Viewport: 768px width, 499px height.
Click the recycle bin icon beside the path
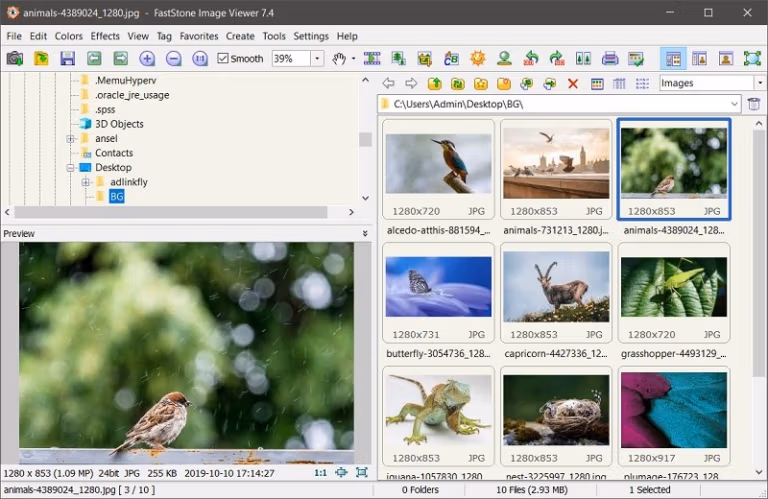tap(754, 104)
